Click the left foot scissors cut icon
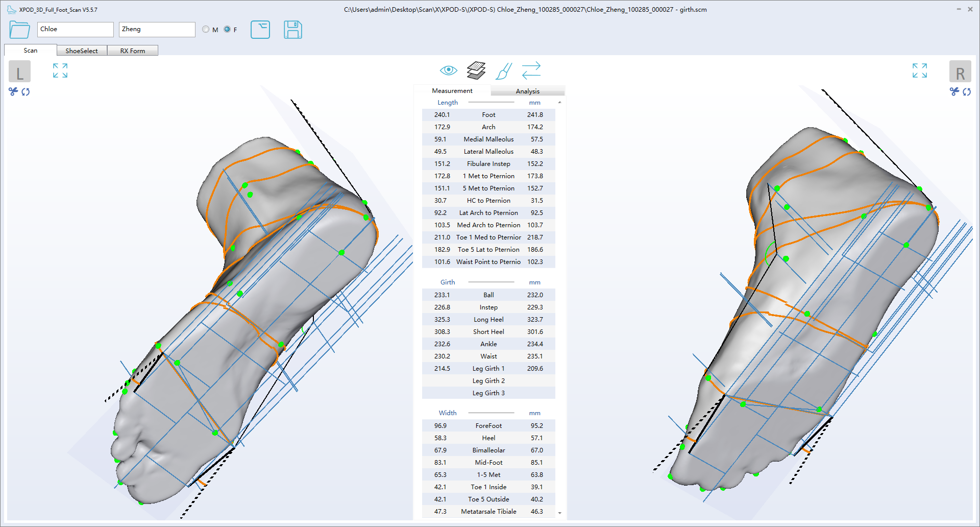Screen dimensions: 980x527 click(13, 91)
